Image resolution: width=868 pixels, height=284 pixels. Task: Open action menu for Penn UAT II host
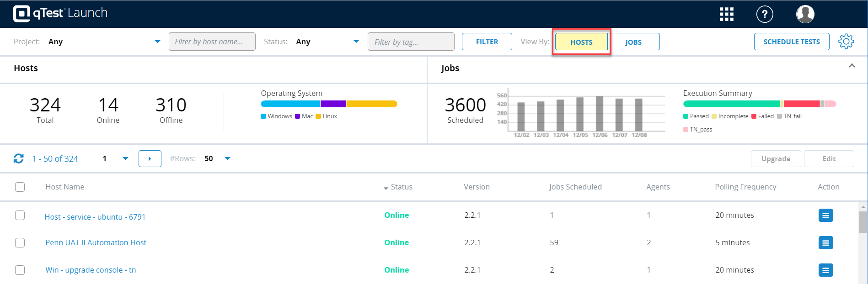coord(825,243)
